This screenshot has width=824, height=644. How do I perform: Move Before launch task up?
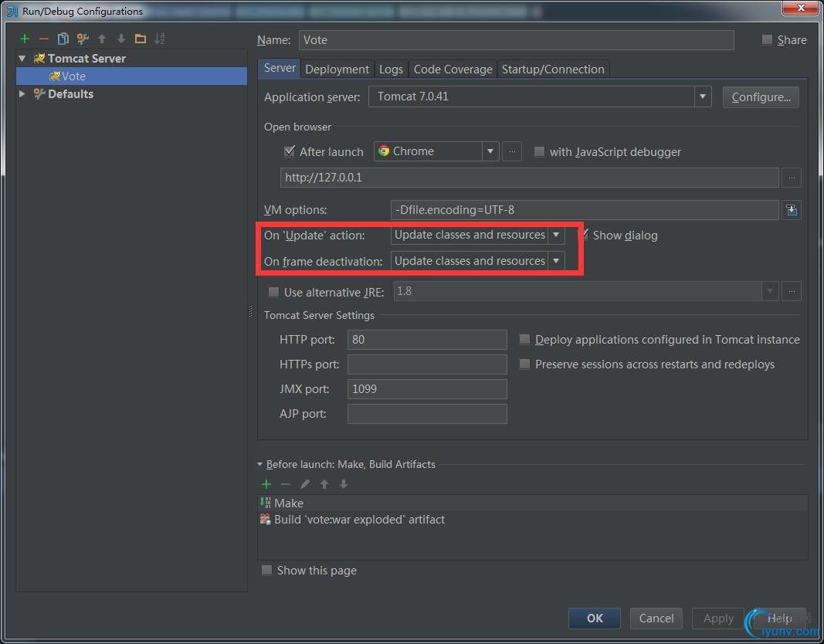pos(324,484)
